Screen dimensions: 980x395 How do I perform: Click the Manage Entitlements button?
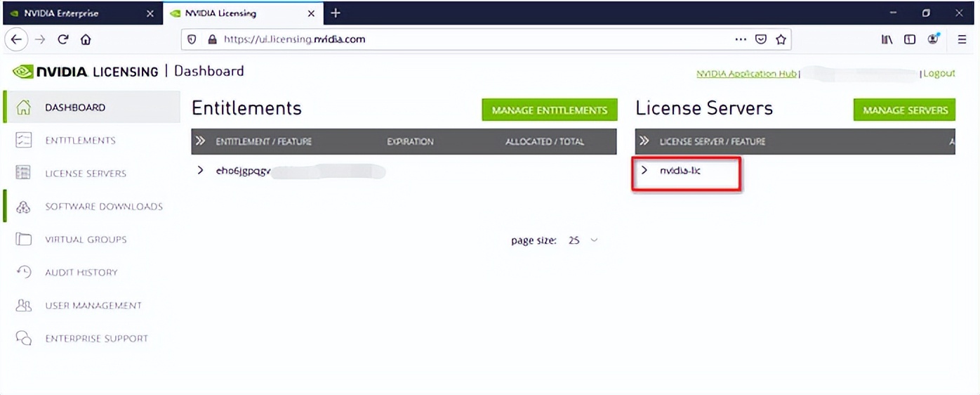(549, 110)
